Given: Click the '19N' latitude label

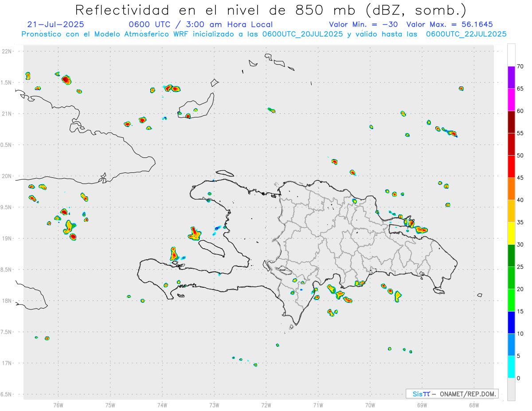Looking at the screenshot, I should click(7, 238).
